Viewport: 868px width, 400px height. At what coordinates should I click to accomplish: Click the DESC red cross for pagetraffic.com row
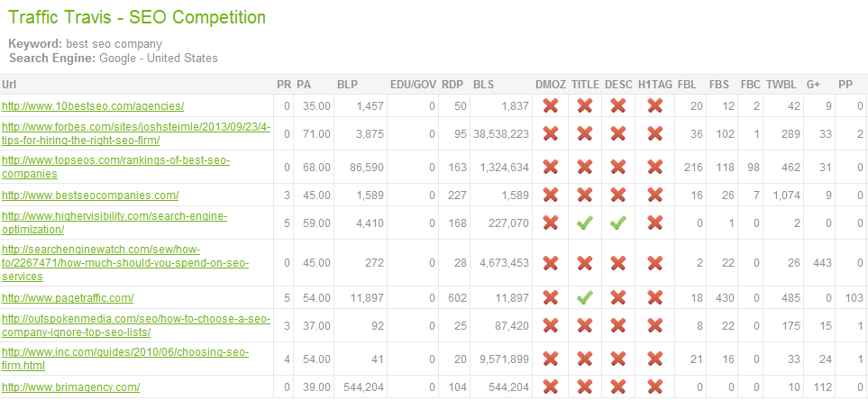[x=618, y=298]
